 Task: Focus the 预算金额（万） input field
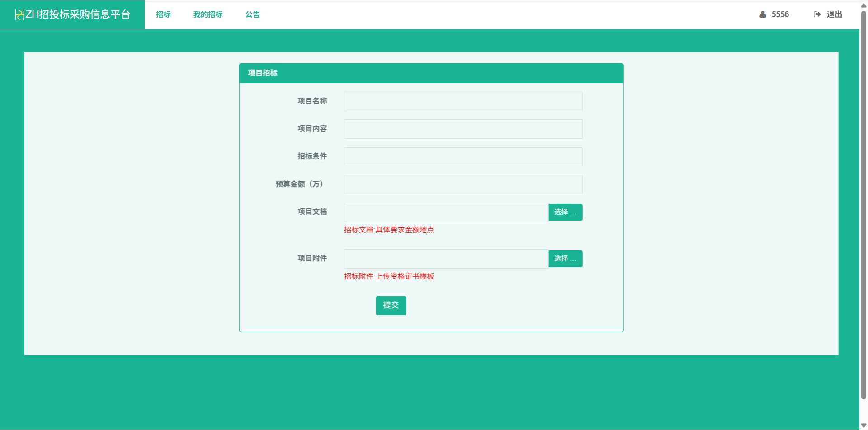point(463,184)
